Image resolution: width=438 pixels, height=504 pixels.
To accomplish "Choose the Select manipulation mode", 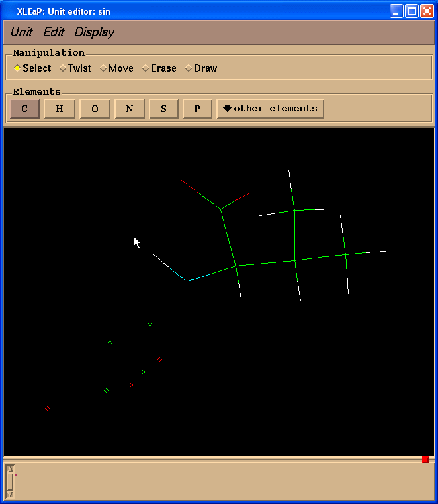I will point(32,68).
